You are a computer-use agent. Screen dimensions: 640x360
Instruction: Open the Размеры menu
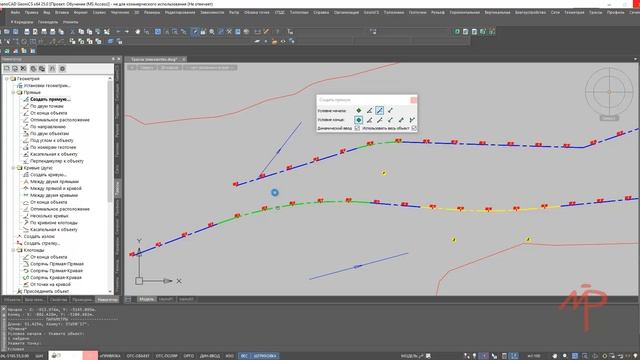(152, 13)
